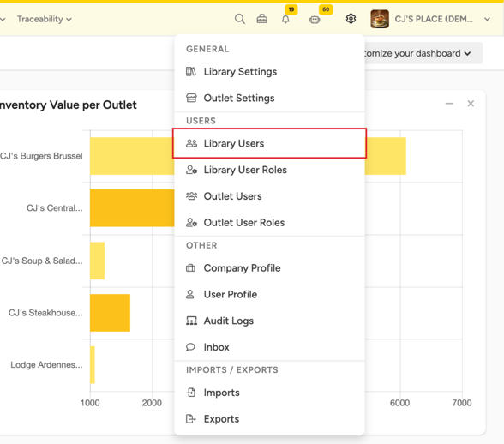
Task: Select Library User Roles entry
Action: [x=269, y=170]
